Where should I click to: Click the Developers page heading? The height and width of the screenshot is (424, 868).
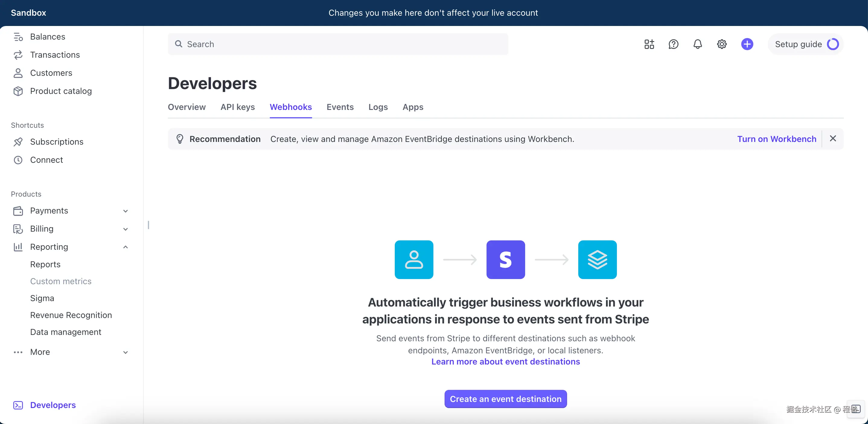212,84
